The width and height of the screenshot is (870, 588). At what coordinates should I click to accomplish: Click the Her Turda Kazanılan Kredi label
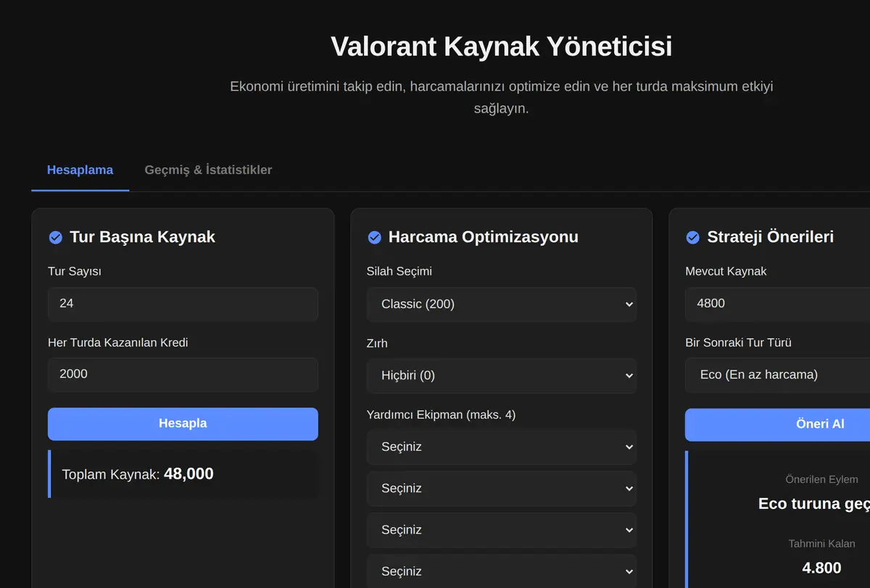(x=118, y=342)
